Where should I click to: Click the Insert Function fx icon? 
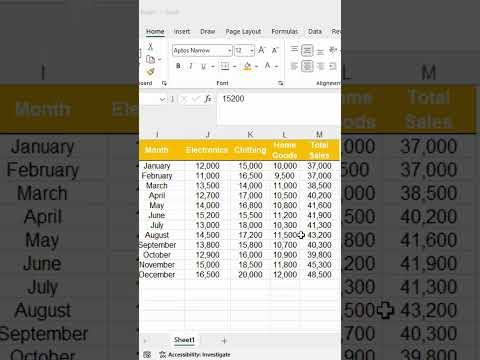point(208,99)
